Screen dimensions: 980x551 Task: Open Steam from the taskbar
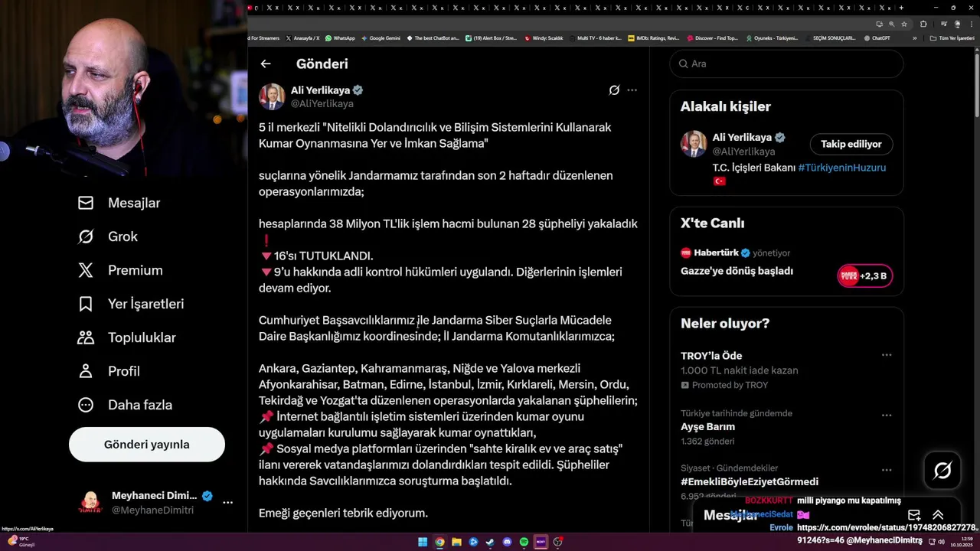[x=490, y=542]
